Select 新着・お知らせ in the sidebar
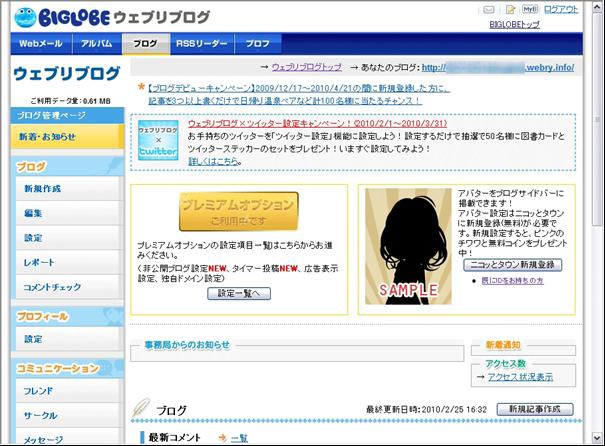 pyautogui.click(x=67, y=137)
